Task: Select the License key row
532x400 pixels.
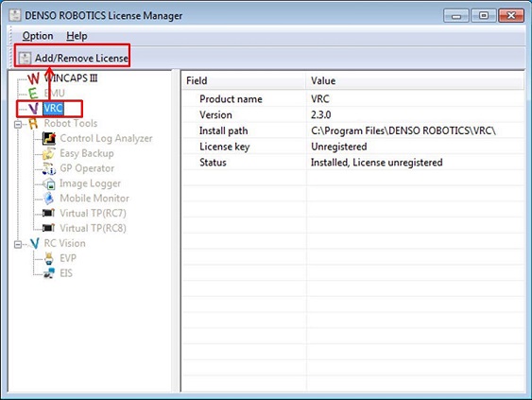Action: tap(353, 147)
